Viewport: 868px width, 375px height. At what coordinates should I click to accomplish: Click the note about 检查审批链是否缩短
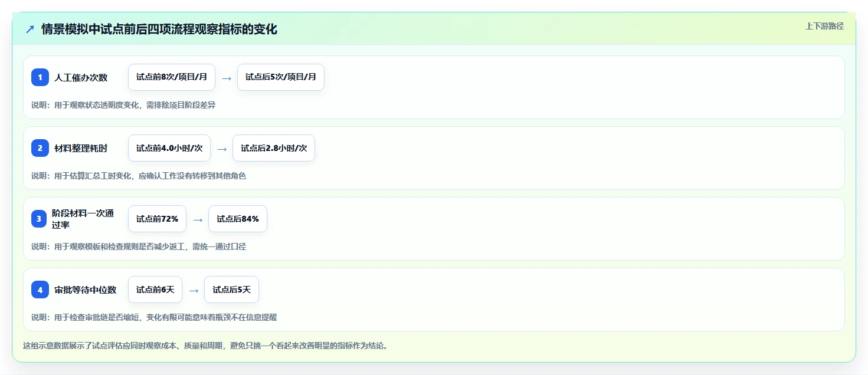pyautogui.click(x=154, y=317)
